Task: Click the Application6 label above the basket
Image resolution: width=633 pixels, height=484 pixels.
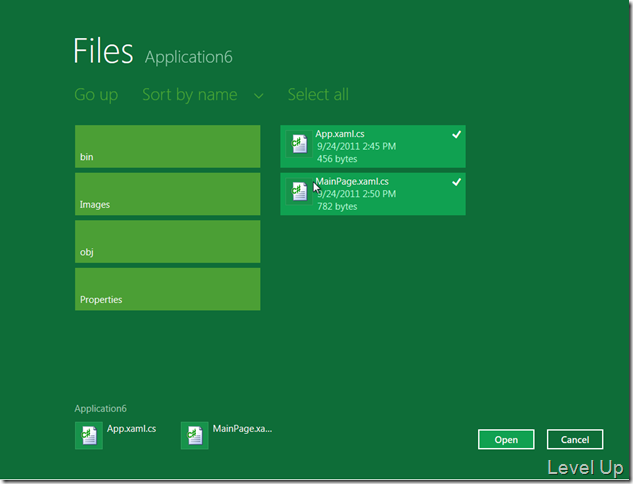Action: click(x=101, y=409)
